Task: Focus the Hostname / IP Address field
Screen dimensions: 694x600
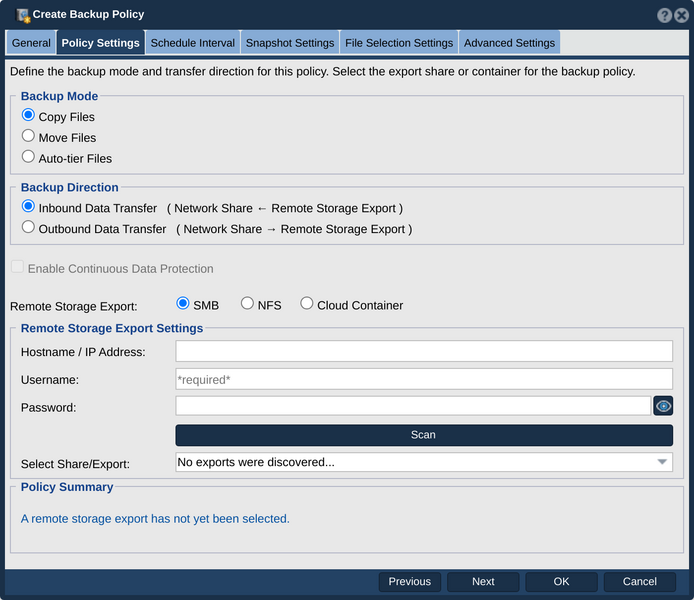Action: 424,351
